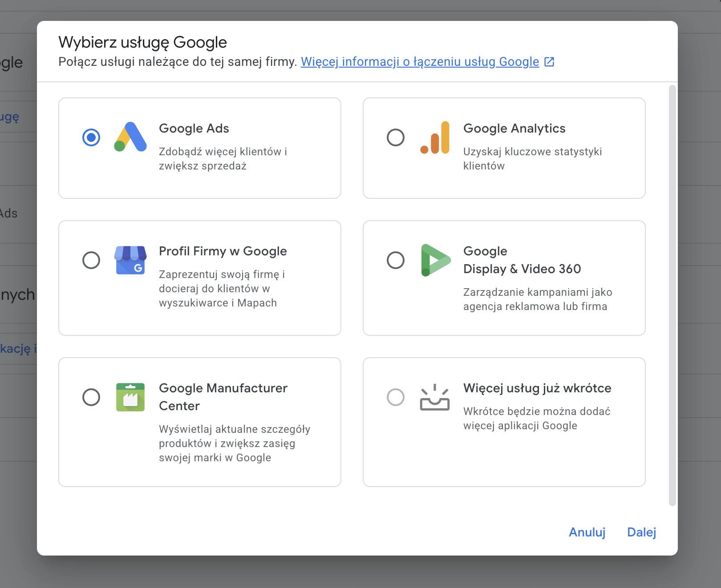This screenshot has height=588, width=721.
Task: Click 'Wkrótce będzie można dodać' description text
Action: point(537,419)
